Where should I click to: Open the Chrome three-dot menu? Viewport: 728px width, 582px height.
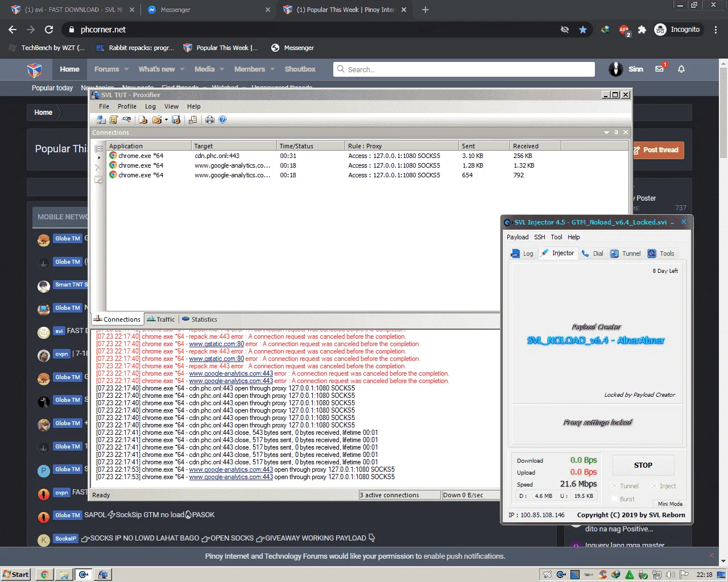715,30
